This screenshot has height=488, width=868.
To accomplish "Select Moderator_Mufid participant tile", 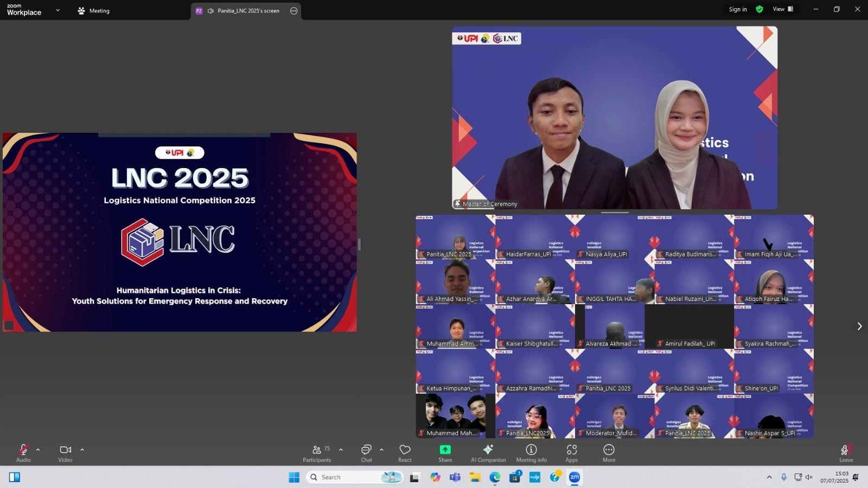I will 615,416.
